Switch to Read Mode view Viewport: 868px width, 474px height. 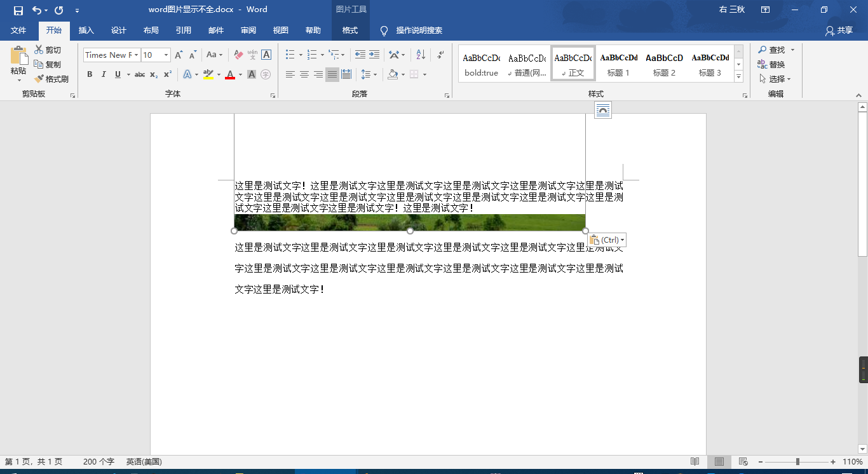(695, 462)
